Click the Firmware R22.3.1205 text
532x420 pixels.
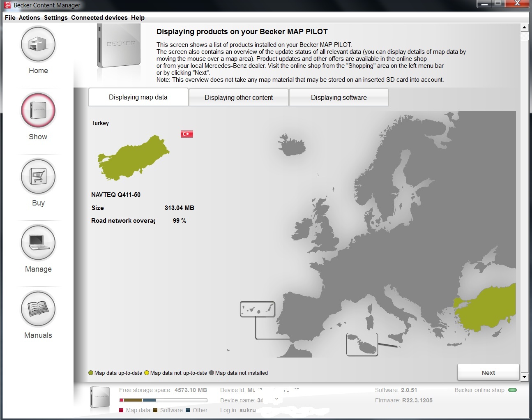click(404, 400)
